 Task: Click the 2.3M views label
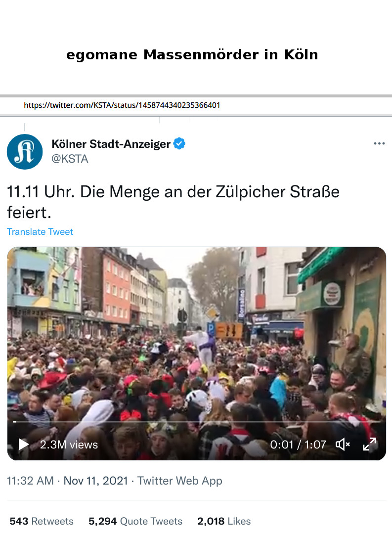tap(69, 445)
